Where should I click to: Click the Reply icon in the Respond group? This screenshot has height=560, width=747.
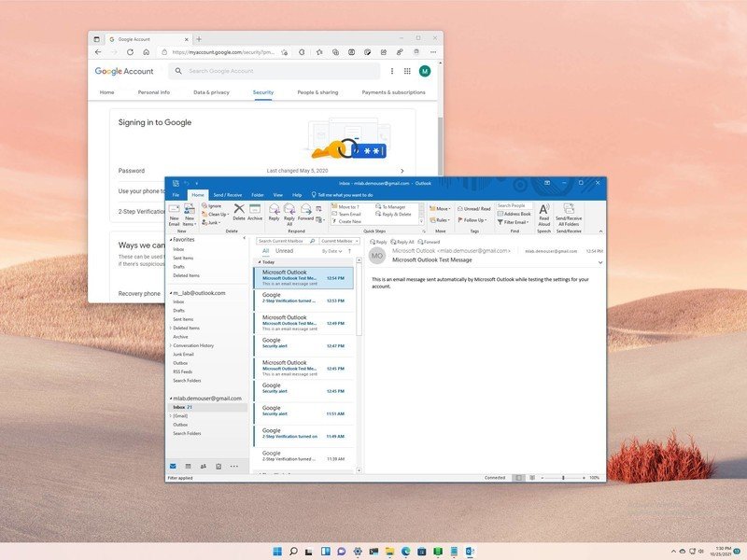point(274,212)
